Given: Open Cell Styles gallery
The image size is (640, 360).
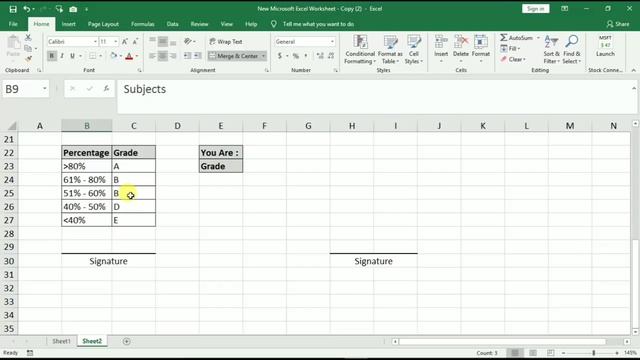Looking at the screenshot, I should coord(414,49).
